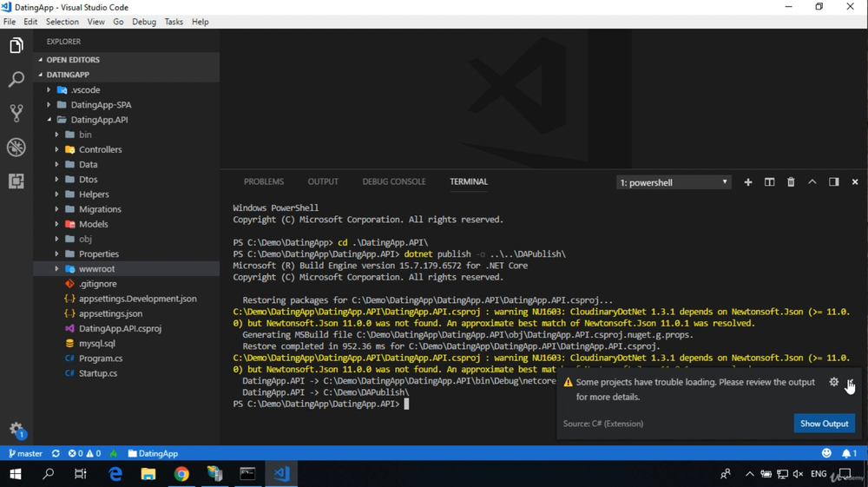Open the Explorer view in activity bar

tap(16, 45)
